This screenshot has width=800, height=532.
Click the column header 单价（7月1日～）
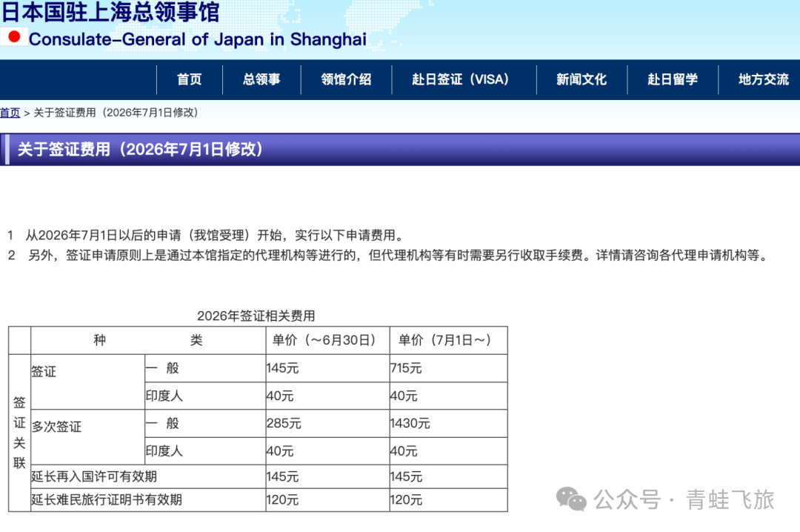click(x=448, y=341)
